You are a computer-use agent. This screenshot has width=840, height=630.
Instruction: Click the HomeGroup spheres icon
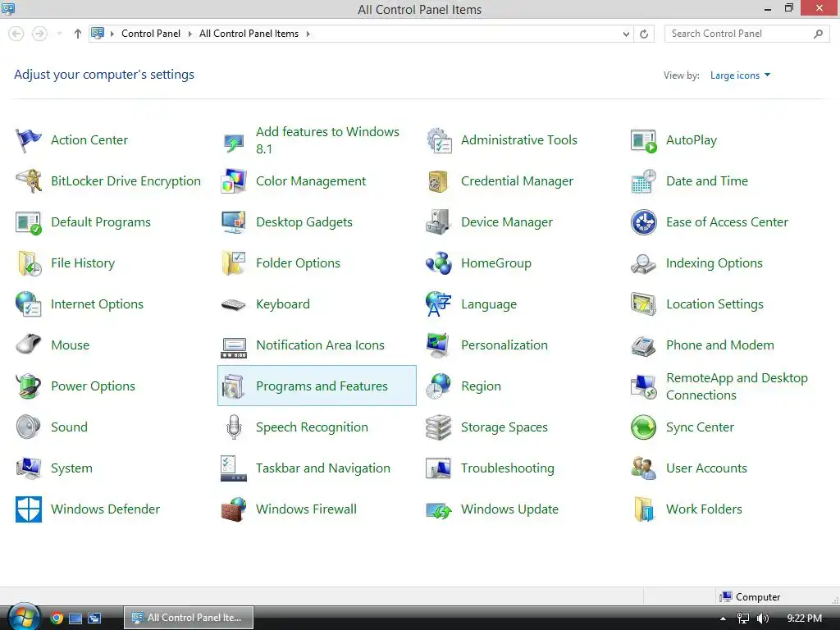pyautogui.click(x=439, y=263)
